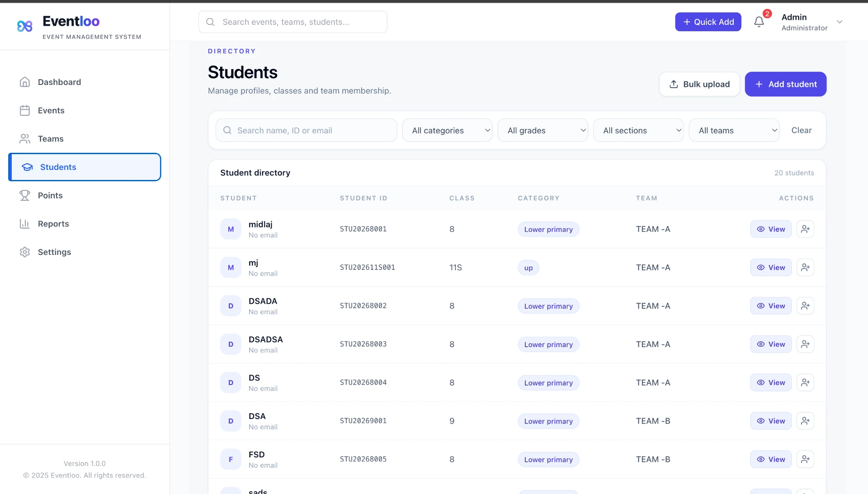Click the Teams people icon in sidebar
Viewport: 868px width, 494px height.
point(25,139)
